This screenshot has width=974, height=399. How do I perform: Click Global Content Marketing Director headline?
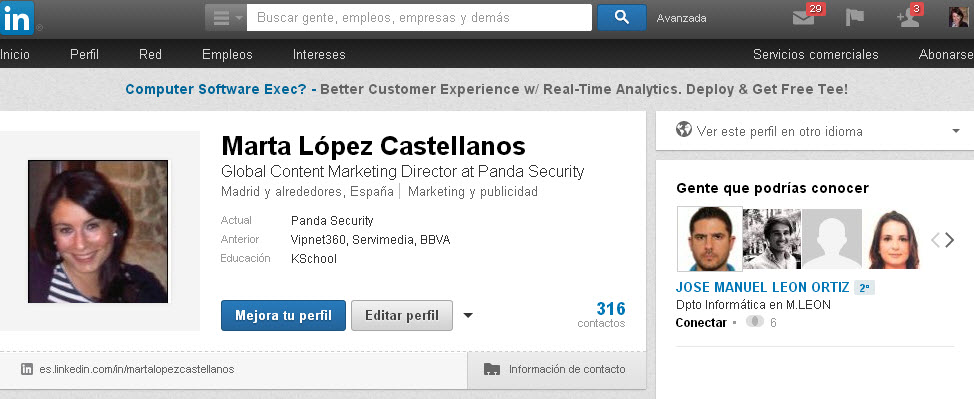tap(403, 171)
